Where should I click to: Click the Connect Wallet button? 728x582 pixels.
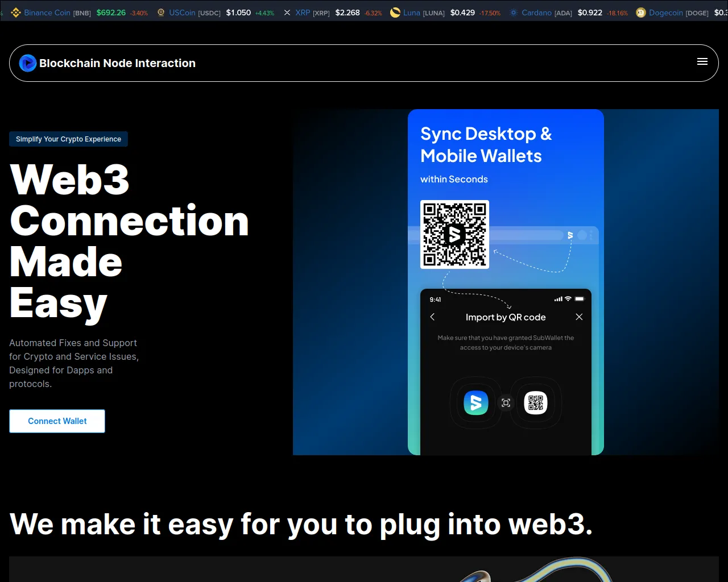57,421
